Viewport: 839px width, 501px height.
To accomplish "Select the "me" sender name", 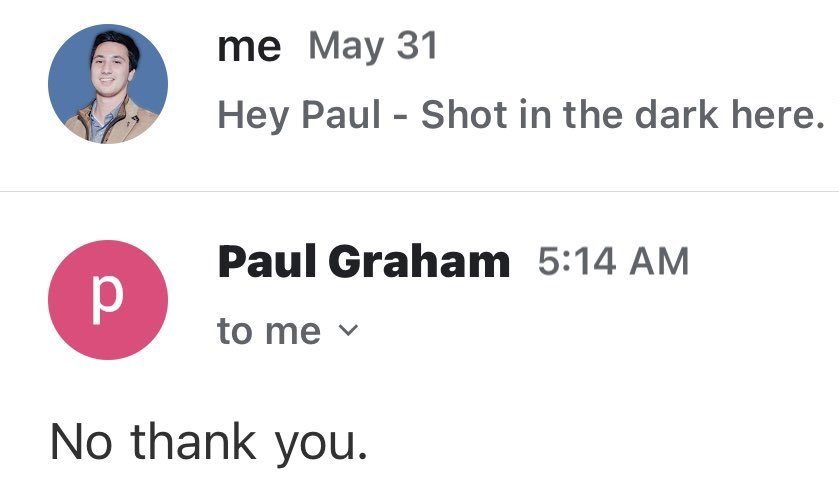I will [249, 47].
